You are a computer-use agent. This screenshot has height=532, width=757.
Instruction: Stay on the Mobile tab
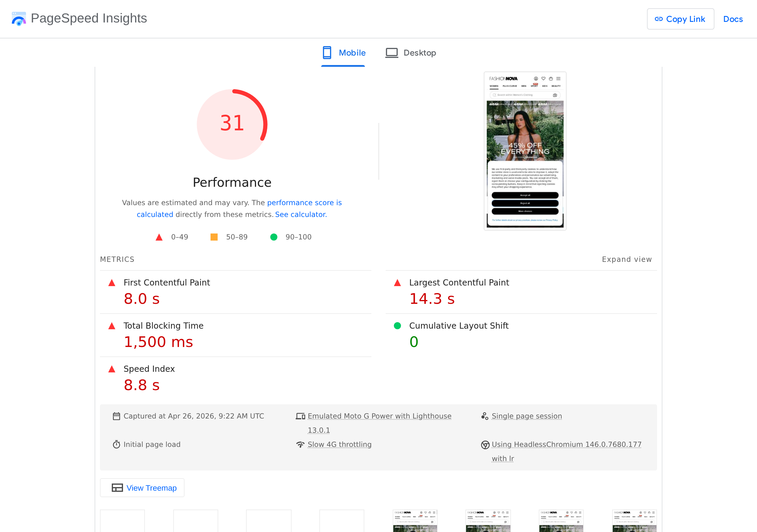point(352,53)
